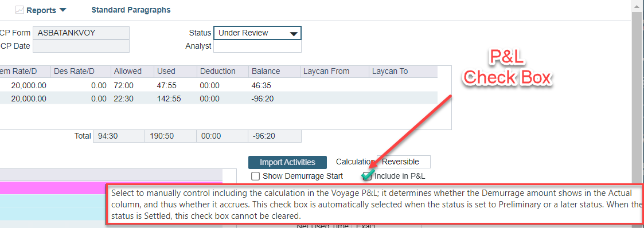Screen dimensions: 644x228
Task: Click the pink highlighted activity row
Action: coord(111,188)
